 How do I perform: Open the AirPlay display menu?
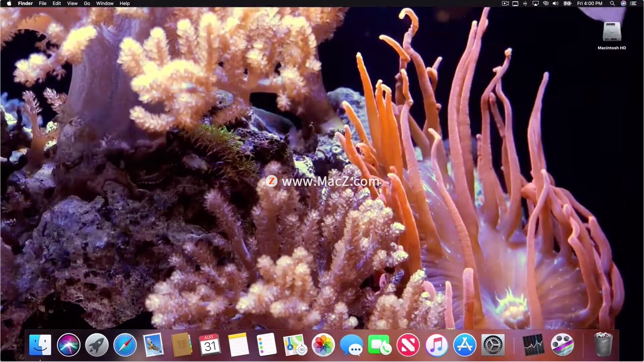click(535, 3)
